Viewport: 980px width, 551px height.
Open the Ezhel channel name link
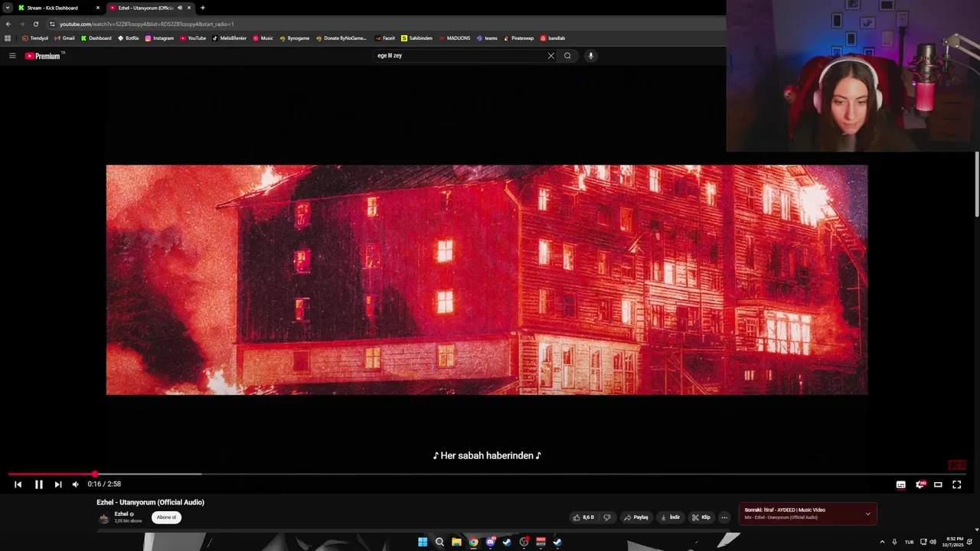click(121, 514)
